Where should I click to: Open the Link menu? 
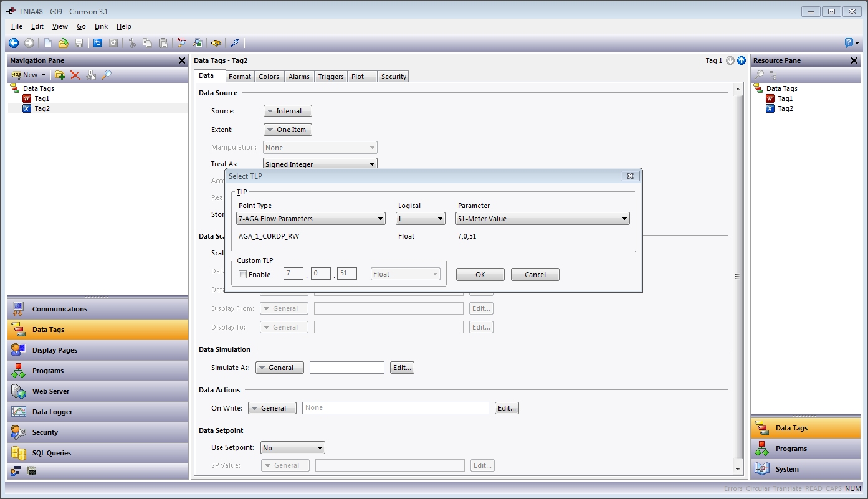coord(101,26)
